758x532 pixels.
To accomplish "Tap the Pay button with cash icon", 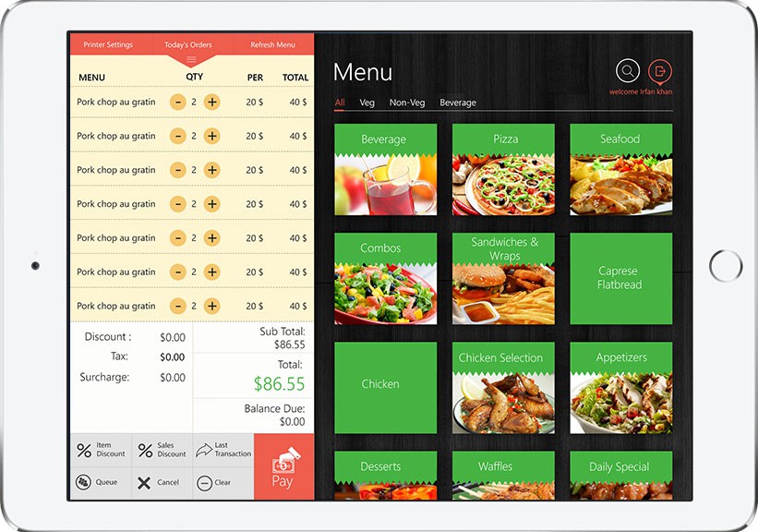I will [283, 466].
